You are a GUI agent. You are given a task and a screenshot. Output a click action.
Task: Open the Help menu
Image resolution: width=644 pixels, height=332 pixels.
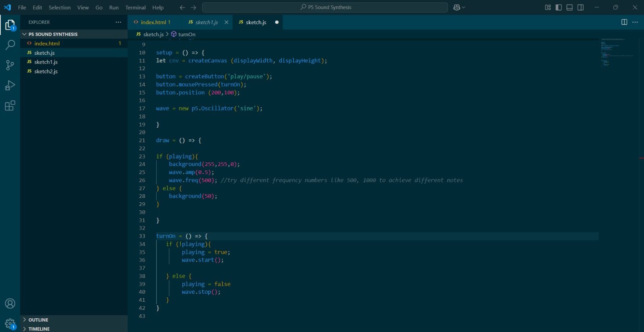click(158, 7)
